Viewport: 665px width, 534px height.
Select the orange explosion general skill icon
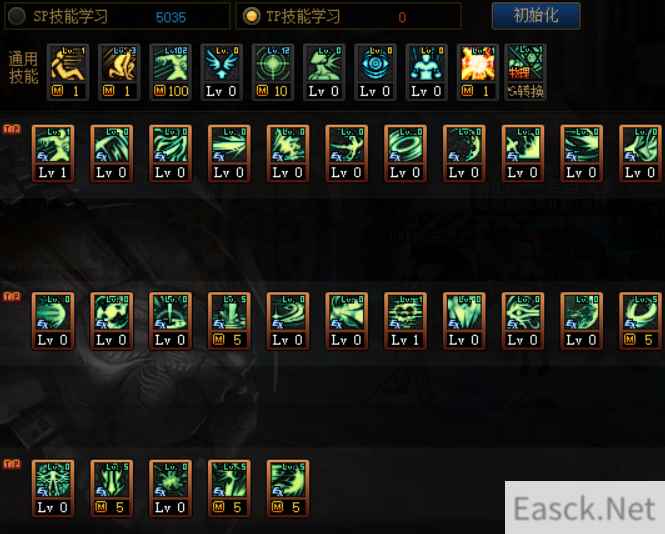[478, 72]
